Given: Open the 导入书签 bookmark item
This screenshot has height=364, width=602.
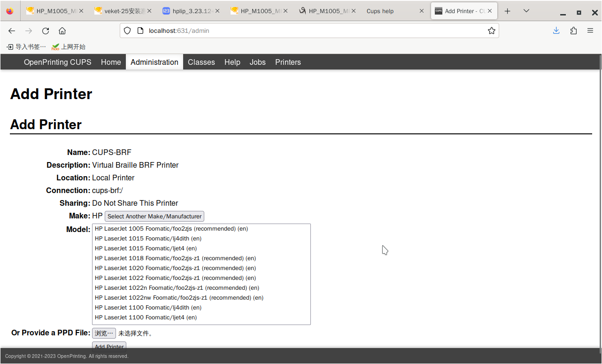Looking at the screenshot, I should coord(26,47).
